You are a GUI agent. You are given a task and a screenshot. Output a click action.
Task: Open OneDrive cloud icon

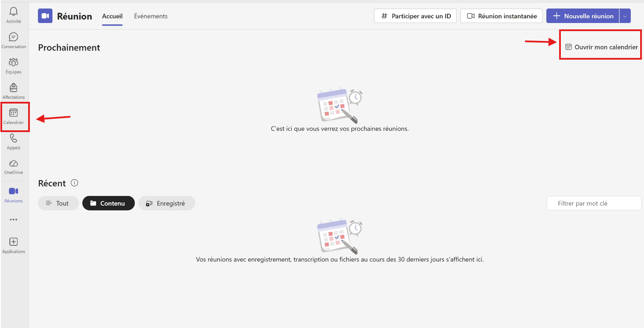14,167
